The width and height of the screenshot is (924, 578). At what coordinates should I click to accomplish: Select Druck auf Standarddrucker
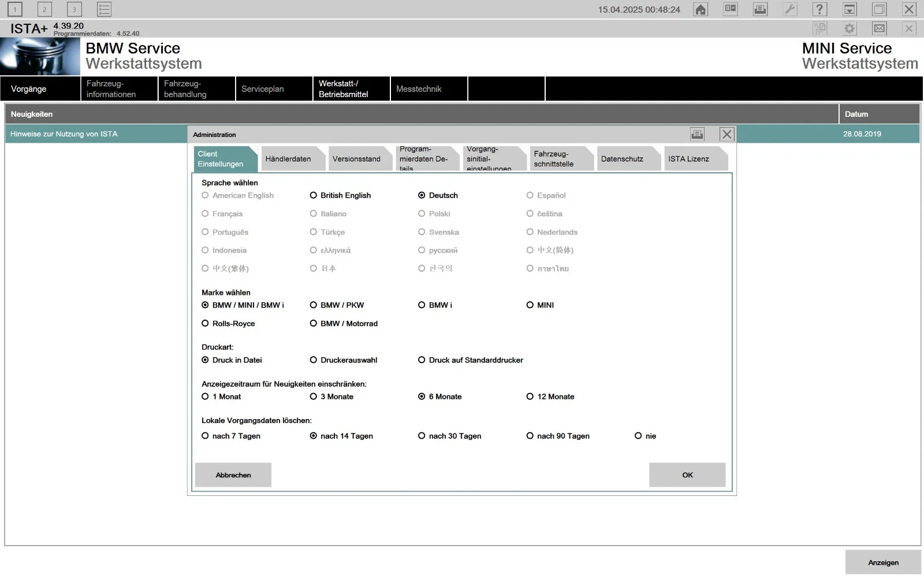point(471,360)
